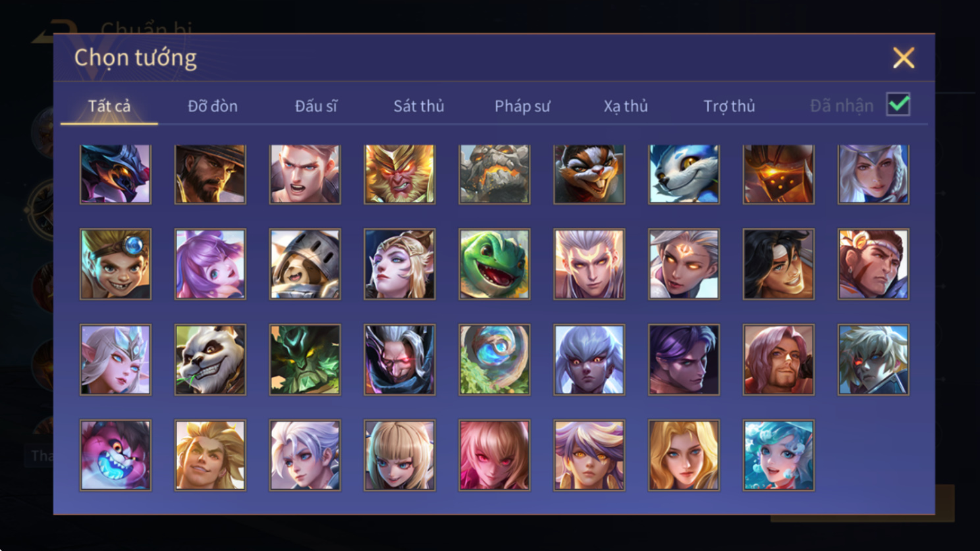This screenshot has height=551, width=980.
Task: Show the Xạ thủ hero tab
Action: click(x=626, y=106)
